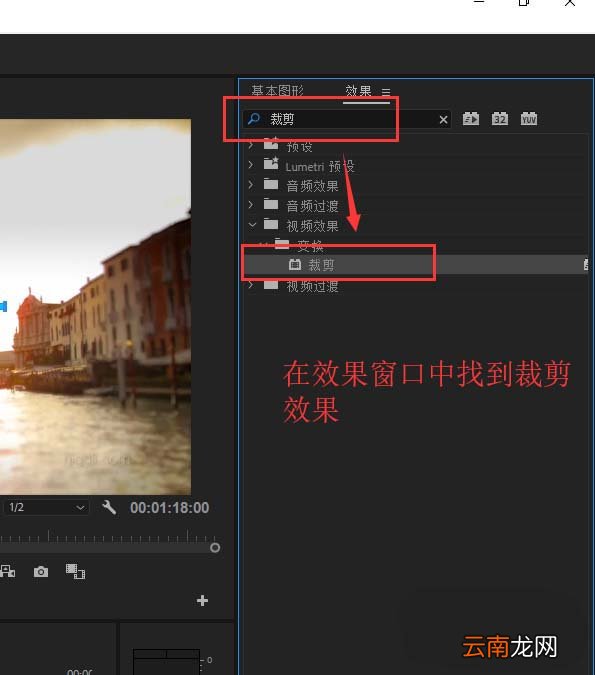Expand the Lumetri 预设 folder chevron
Screen dimensions: 595x675
[251, 165]
